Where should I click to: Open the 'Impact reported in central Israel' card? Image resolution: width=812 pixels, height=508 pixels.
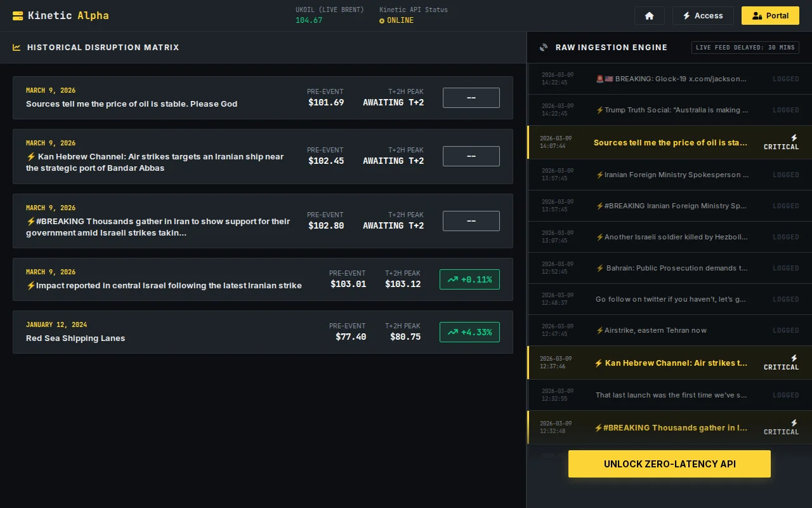tap(263, 279)
